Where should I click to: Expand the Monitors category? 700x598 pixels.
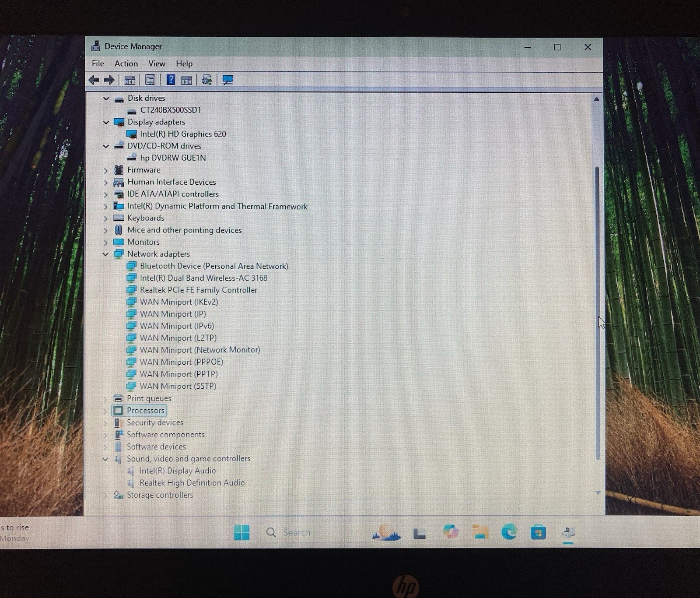pyautogui.click(x=106, y=242)
